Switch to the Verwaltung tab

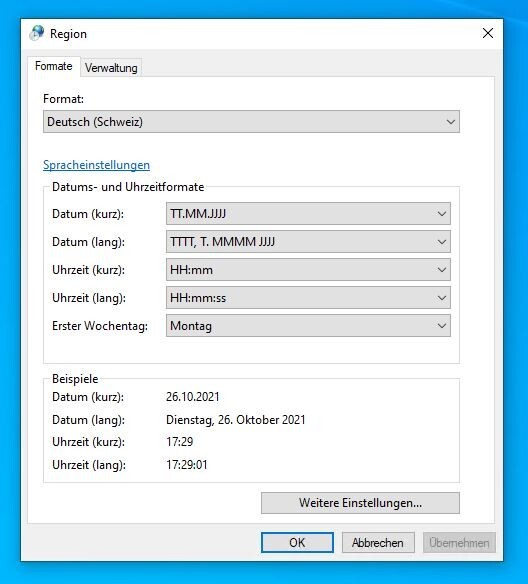[x=111, y=68]
